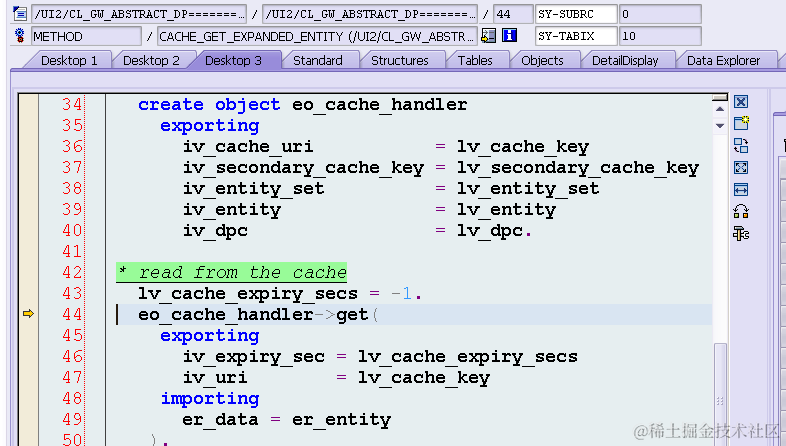Click lv_cache_expiry_secs on line 43
Image resolution: width=786 pixels, height=446 pixels.
(248, 293)
